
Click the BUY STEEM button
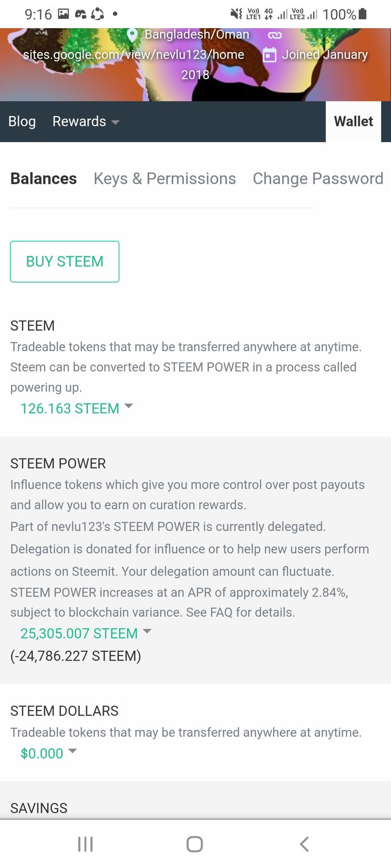point(65,262)
